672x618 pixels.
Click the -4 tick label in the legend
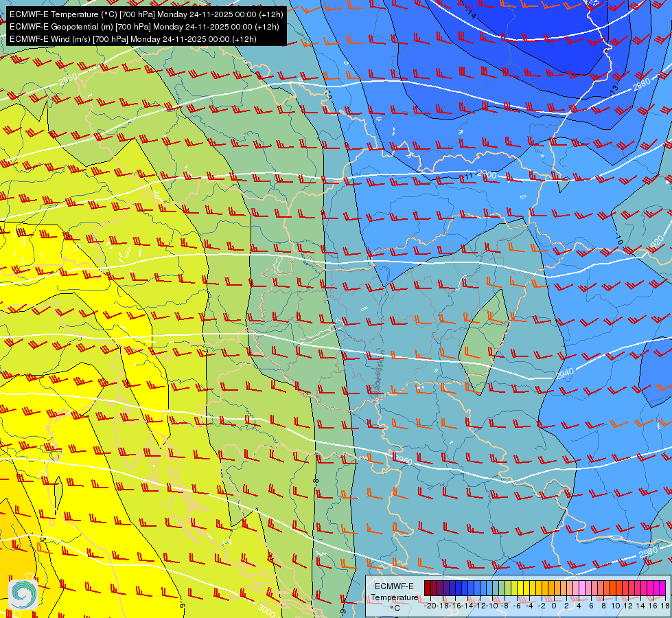[530, 606]
